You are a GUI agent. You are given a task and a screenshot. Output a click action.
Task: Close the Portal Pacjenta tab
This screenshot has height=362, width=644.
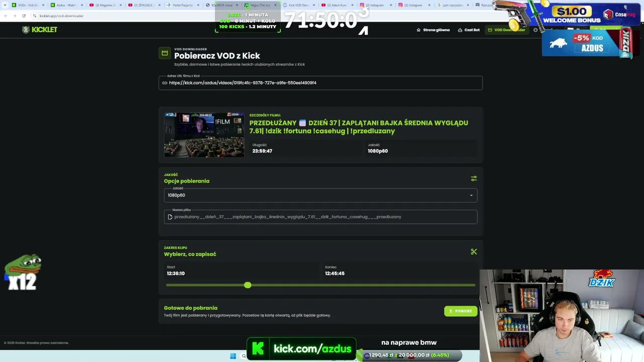point(198,5)
